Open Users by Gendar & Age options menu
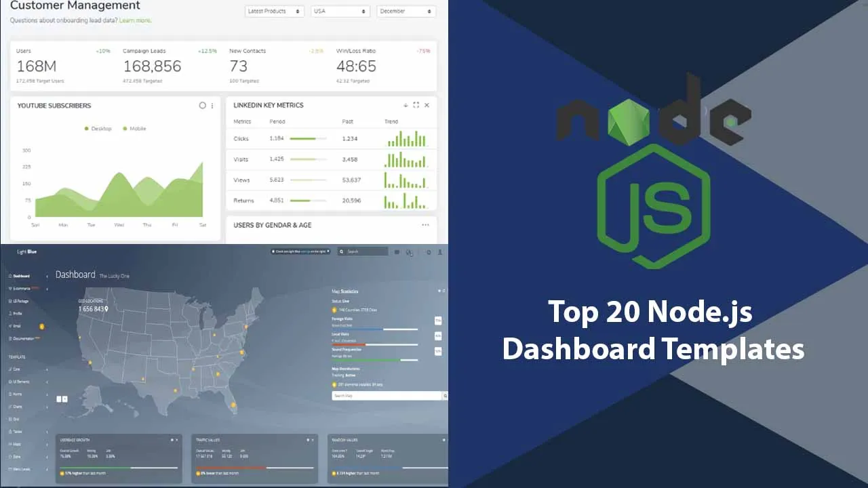Screen dimensions: 868x488 [425, 225]
